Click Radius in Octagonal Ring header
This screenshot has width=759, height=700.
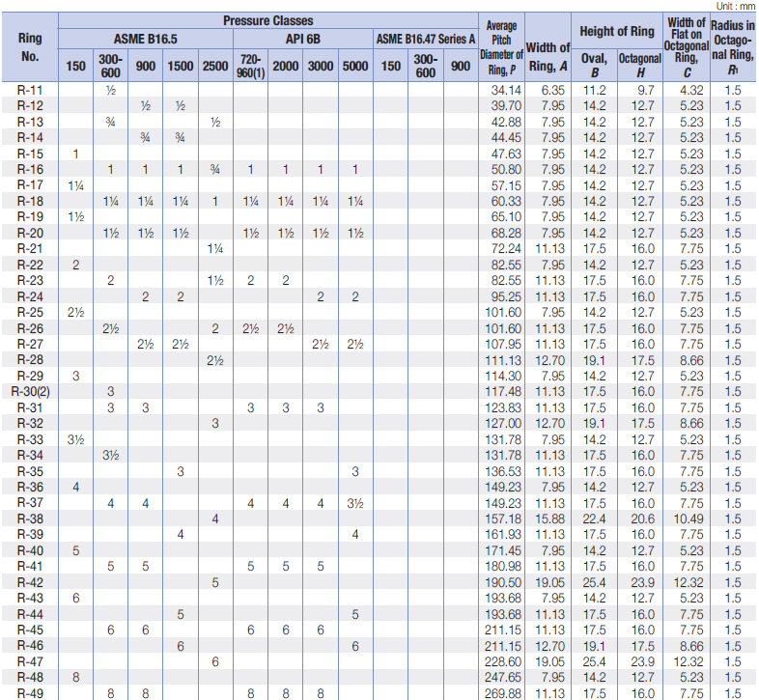click(x=733, y=47)
